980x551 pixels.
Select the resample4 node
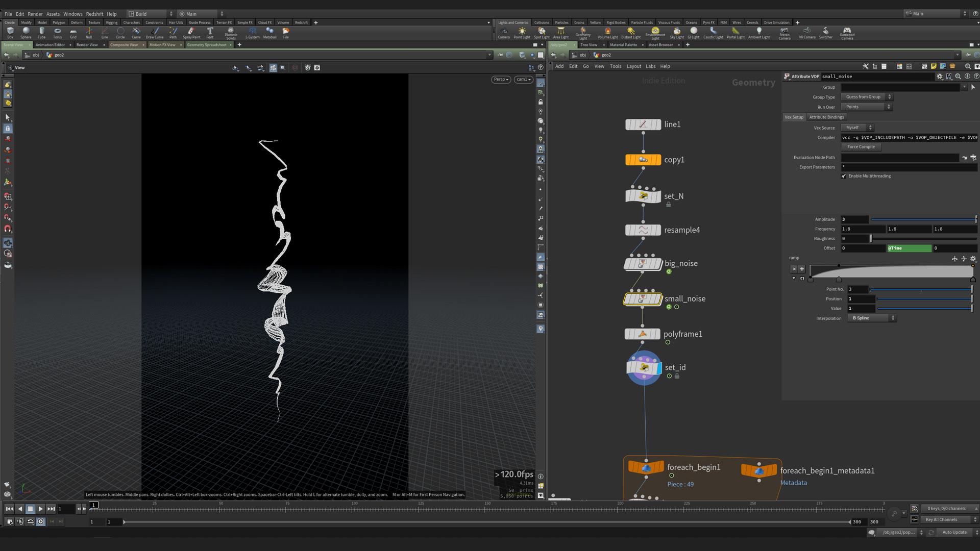click(643, 230)
